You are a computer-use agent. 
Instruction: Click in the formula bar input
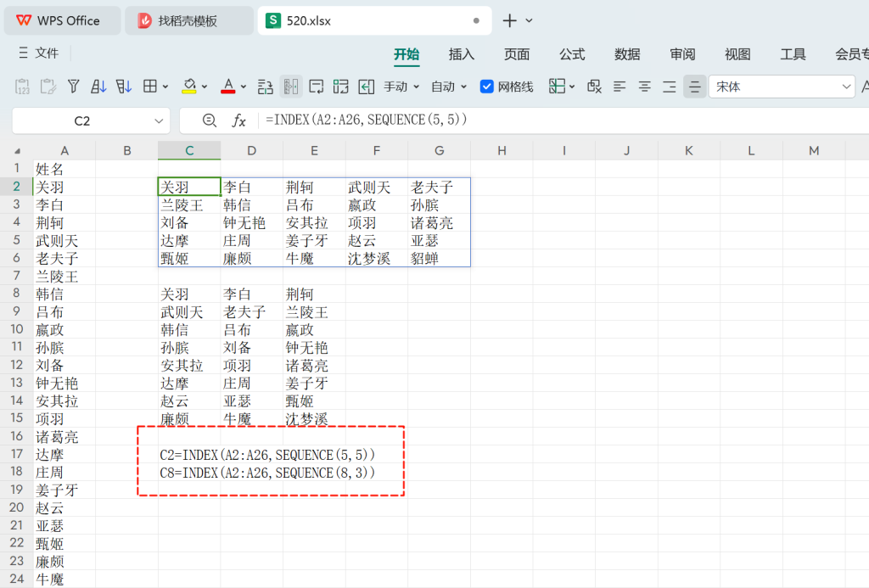pos(563,120)
